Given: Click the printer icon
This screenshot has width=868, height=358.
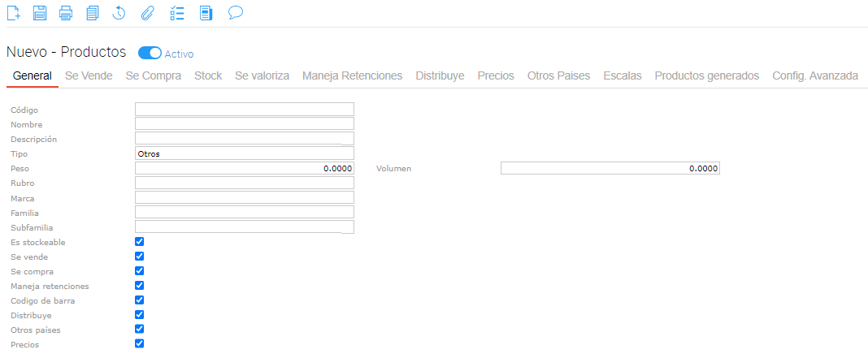Looking at the screenshot, I should (x=66, y=13).
